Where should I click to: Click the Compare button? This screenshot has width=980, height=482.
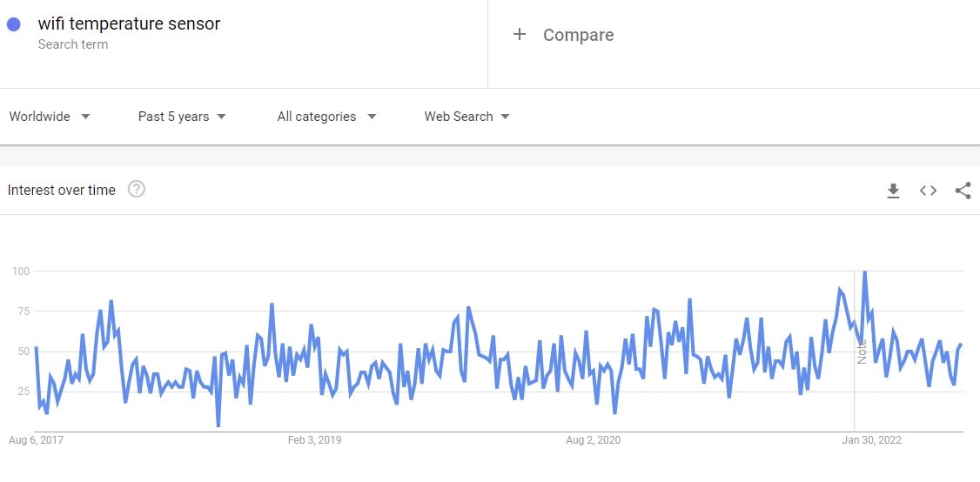(x=578, y=35)
